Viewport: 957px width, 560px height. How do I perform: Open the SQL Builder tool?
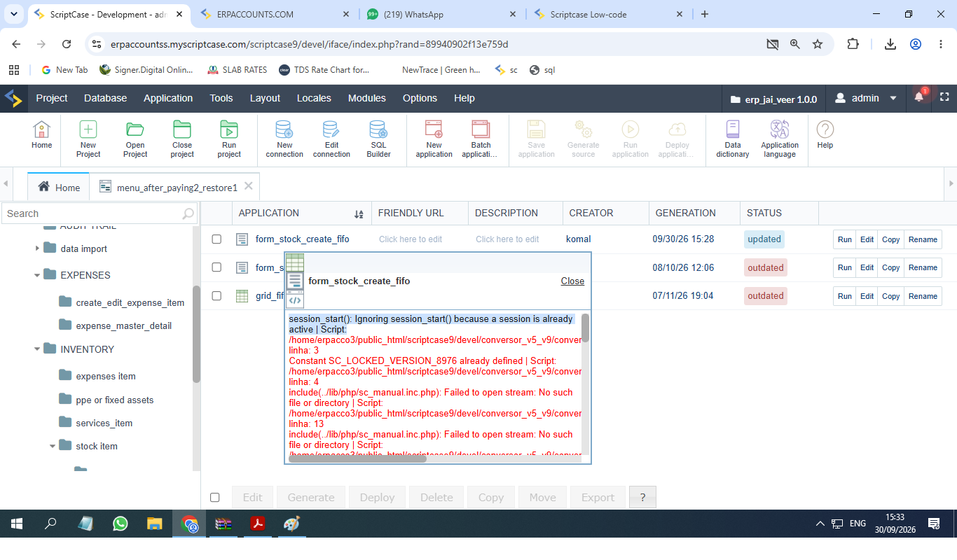(378, 139)
